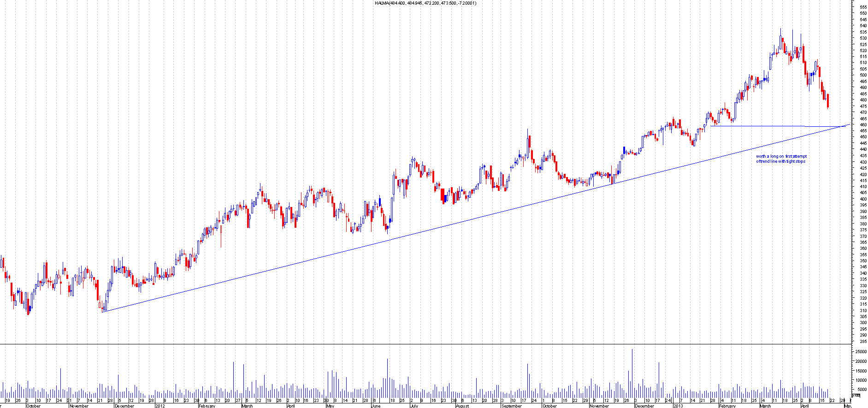Click the February 2013 label on date axis

coord(727,406)
